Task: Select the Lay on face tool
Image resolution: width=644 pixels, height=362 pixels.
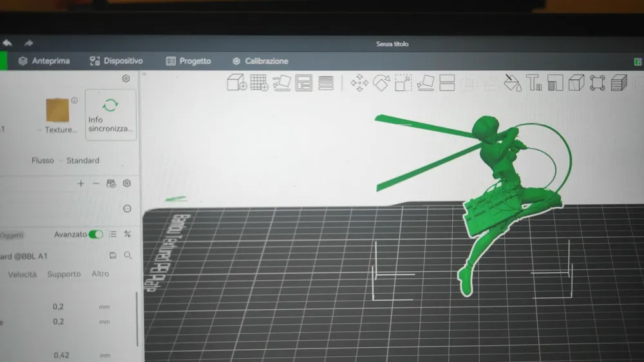Action: pos(426,83)
